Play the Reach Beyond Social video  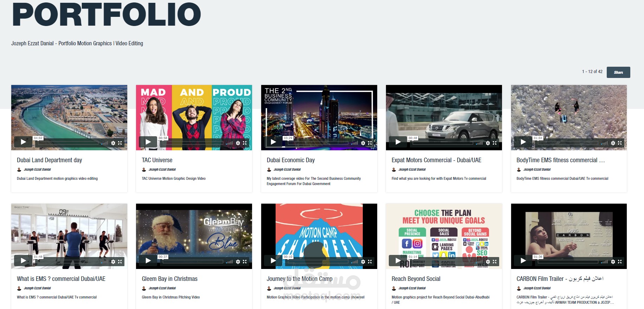click(x=398, y=261)
